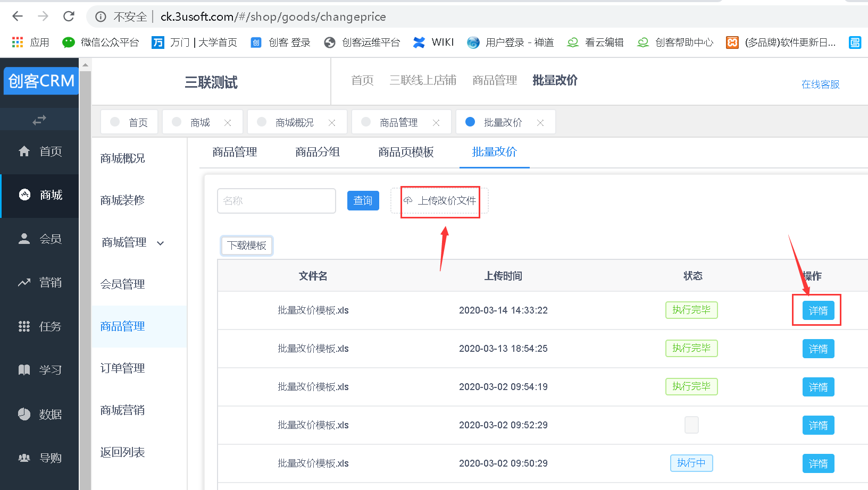The height and width of the screenshot is (490, 868).
Task: Open 创客运维平台 bookmark
Action: pyautogui.click(x=362, y=43)
